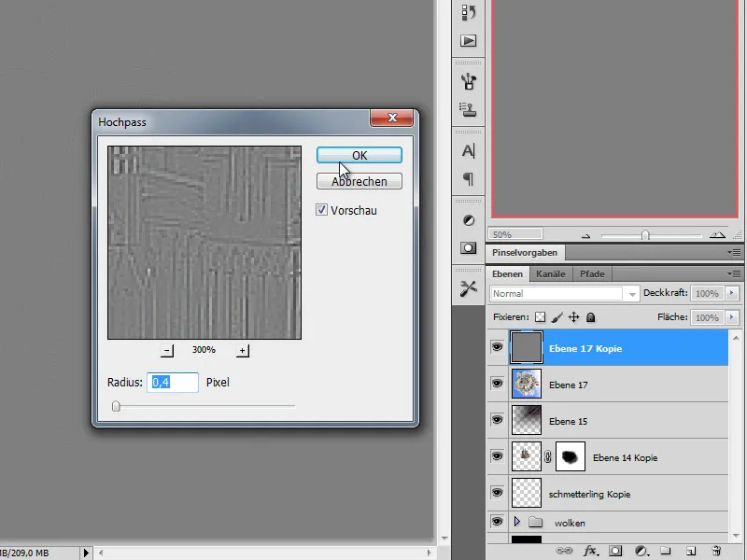Open the Paragraph panel icon

pos(469,178)
